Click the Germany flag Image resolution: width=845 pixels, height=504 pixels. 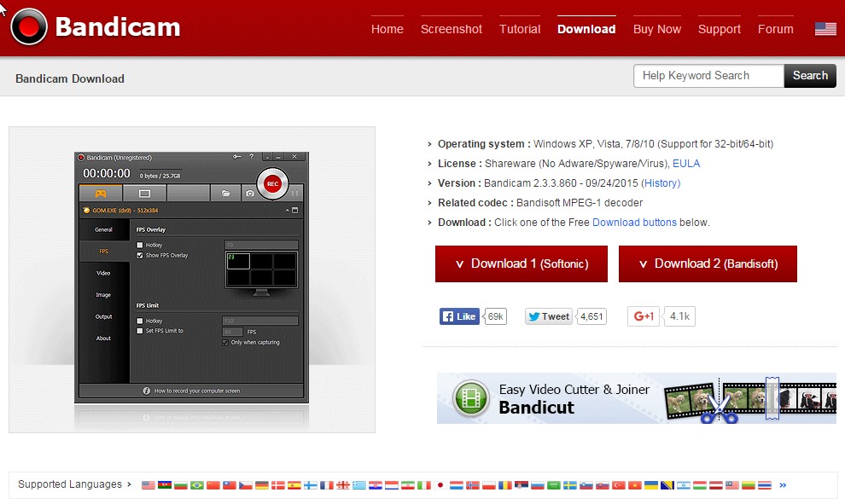(x=262, y=485)
